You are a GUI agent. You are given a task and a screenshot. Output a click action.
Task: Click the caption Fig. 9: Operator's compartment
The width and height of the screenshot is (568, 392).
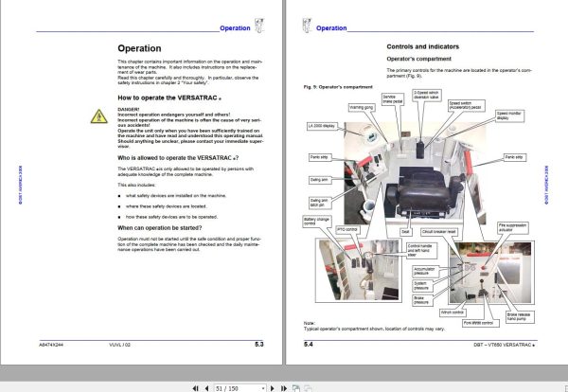coord(338,87)
